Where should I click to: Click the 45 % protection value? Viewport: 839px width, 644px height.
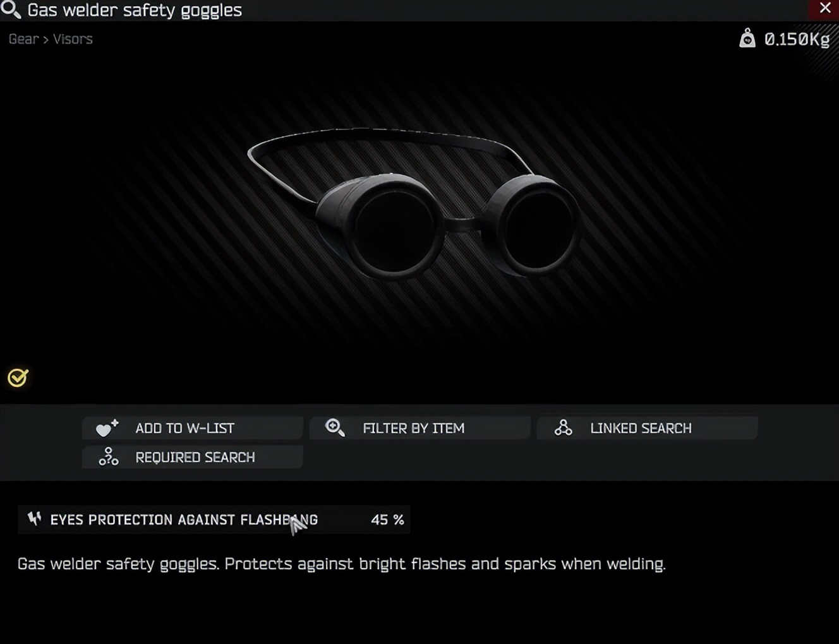[x=387, y=520]
